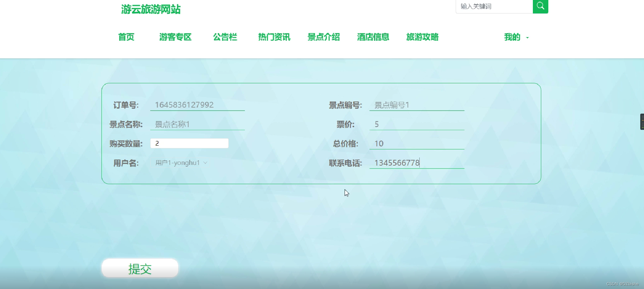Focus the 联系电话 phone input field

[x=417, y=163]
